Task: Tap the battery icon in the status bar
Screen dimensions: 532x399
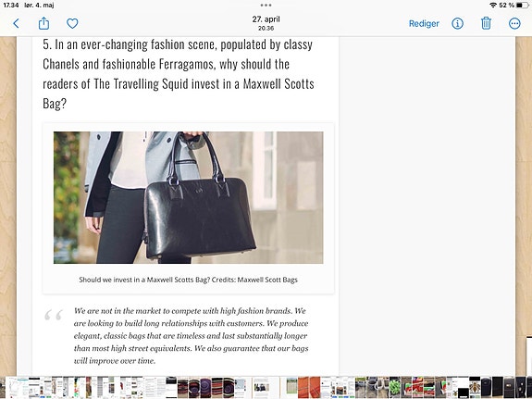Action: click(522, 6)
